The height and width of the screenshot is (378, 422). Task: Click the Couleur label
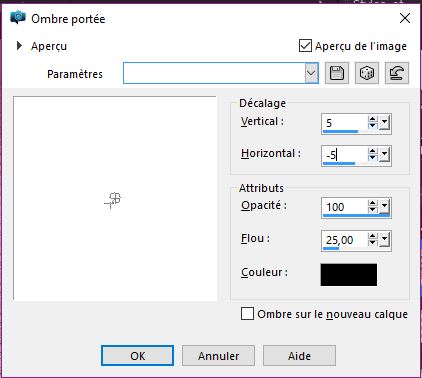coord(264,272)
